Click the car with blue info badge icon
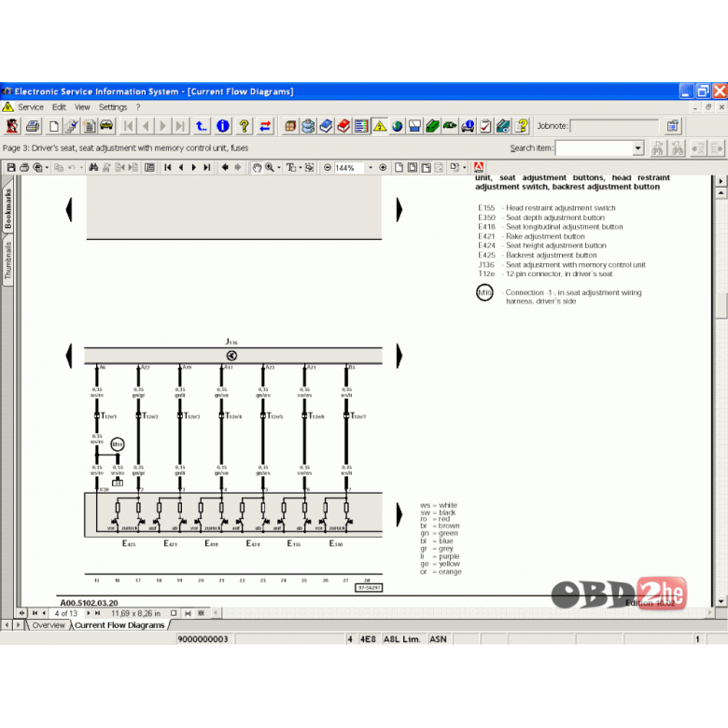The height and width of the screenshot is (728, 728). [468, 126]
